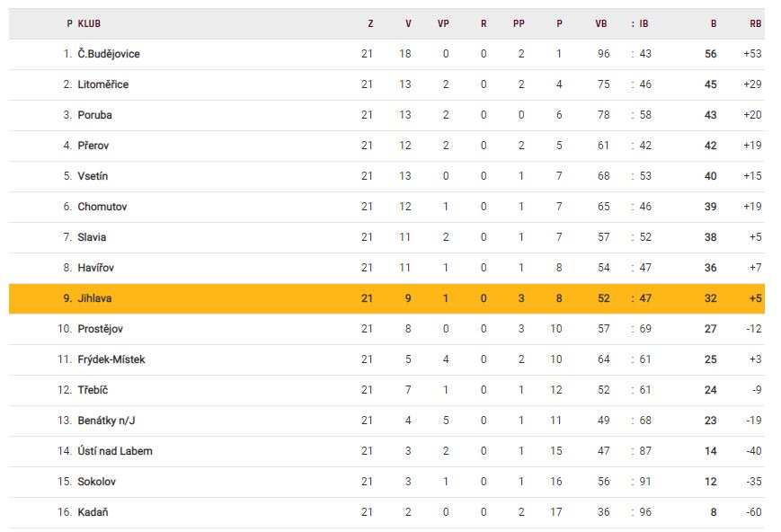The width and height of the screenshot is (781, 532).
Task: Click on Přerov in the standings
Action: click(93, 146)
